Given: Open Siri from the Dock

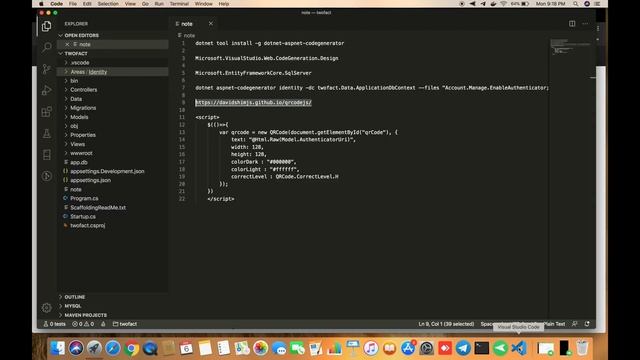Looking at the screenshot, I should pos(76,348).
